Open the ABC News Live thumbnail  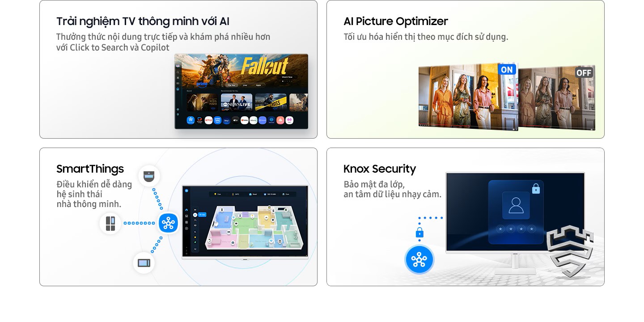[237, 102]
